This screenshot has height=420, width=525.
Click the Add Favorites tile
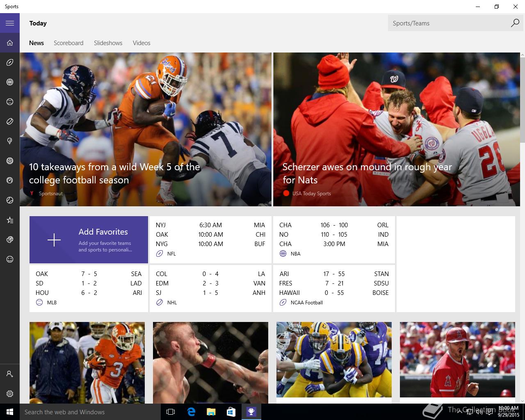pos(89,240)
